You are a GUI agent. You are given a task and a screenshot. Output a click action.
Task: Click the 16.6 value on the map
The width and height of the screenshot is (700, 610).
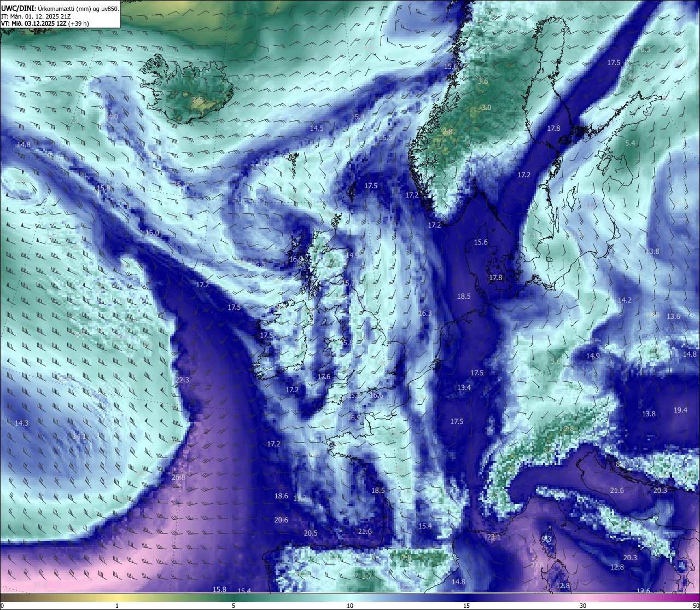(376, 396)
